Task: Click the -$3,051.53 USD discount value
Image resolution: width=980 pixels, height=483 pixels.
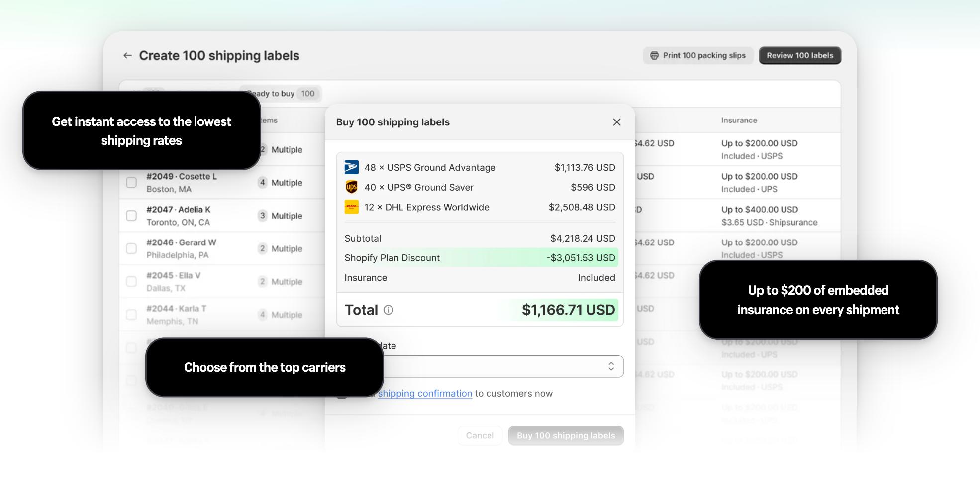Action: [581, 258]
